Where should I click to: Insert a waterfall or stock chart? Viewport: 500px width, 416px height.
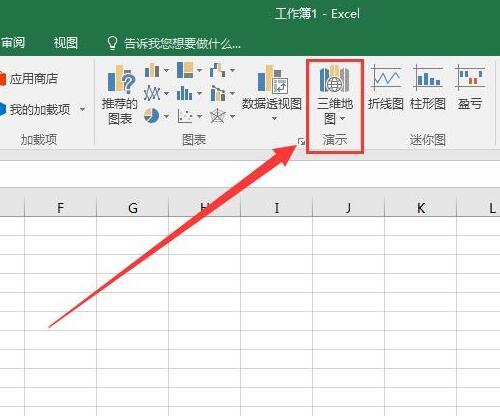point(222,70)
